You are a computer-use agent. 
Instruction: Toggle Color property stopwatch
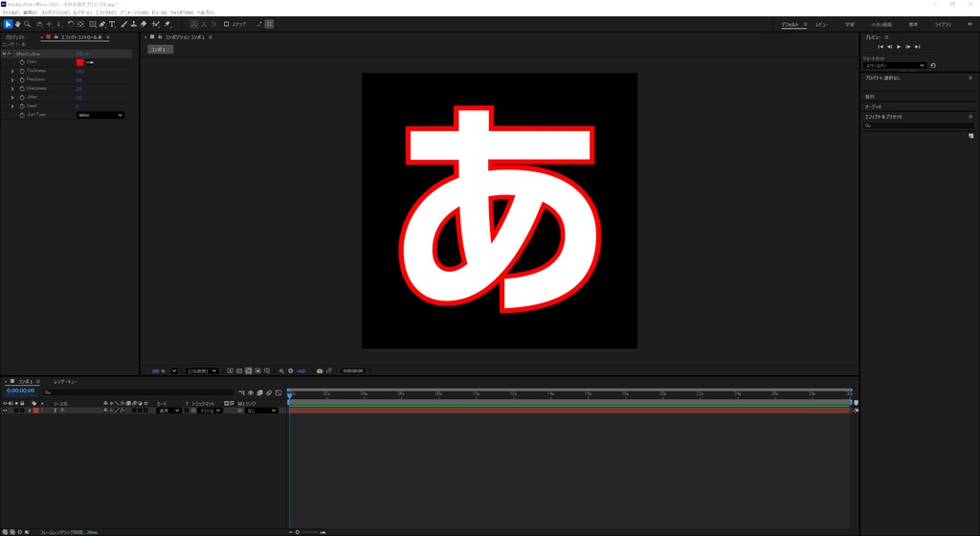pos(22,62)
